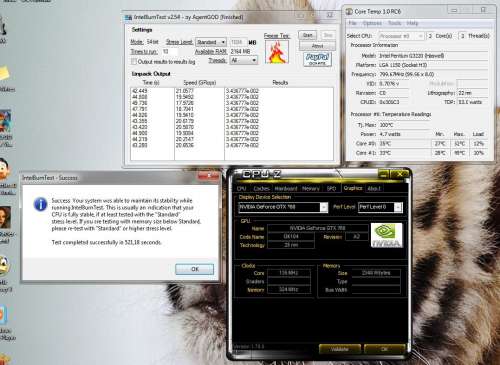Click the GPU Code Name field GK104

point(291,236)
